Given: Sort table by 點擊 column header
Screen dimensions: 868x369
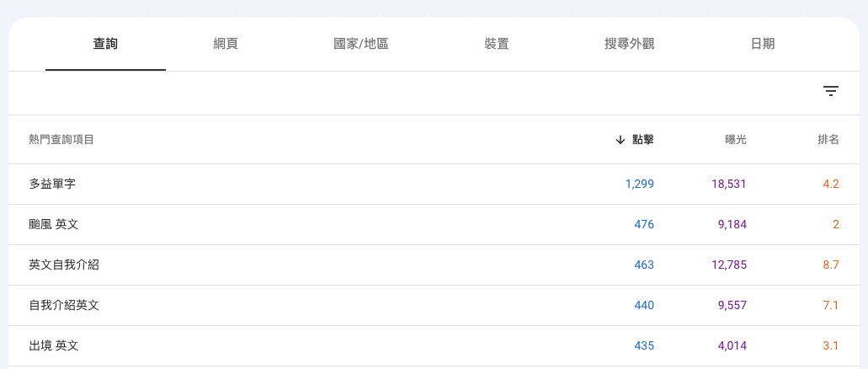Looking at the screenshot, I should coord(643,140).
